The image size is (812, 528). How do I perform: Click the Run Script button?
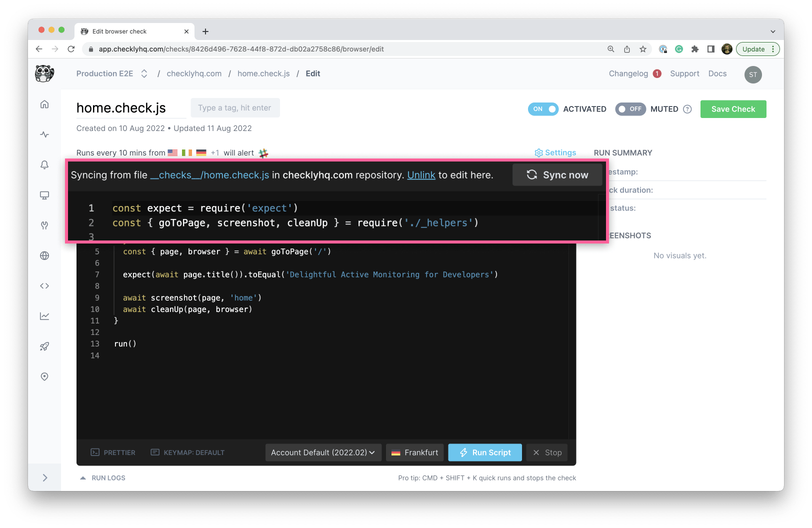click(x=485, y=452)
